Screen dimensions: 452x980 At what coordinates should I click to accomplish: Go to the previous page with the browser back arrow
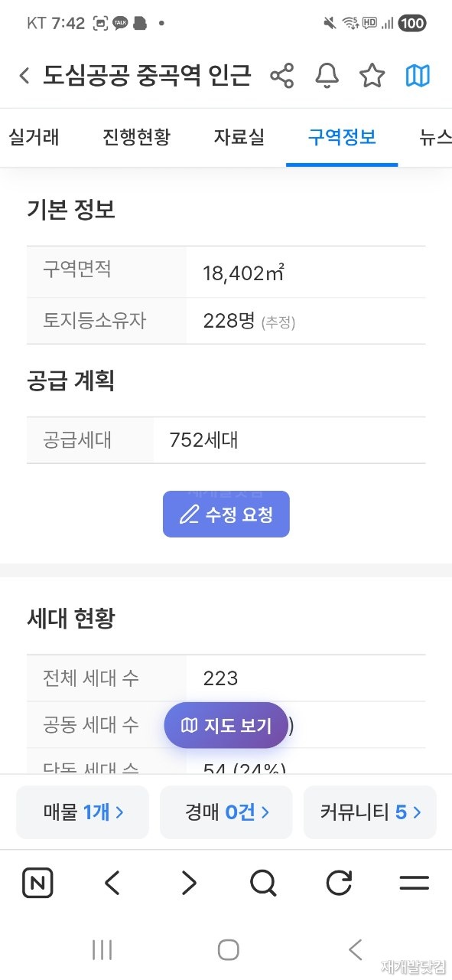[112, 884]
